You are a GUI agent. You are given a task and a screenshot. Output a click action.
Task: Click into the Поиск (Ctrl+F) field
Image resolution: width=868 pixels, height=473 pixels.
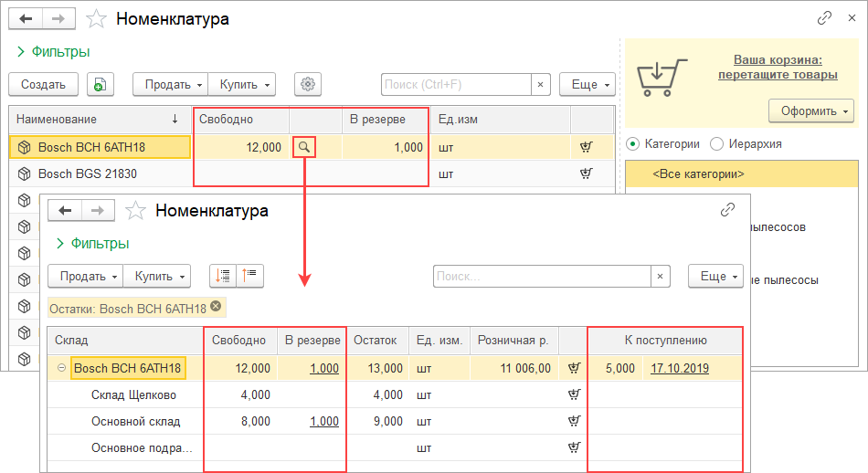[x=457, y=85]
